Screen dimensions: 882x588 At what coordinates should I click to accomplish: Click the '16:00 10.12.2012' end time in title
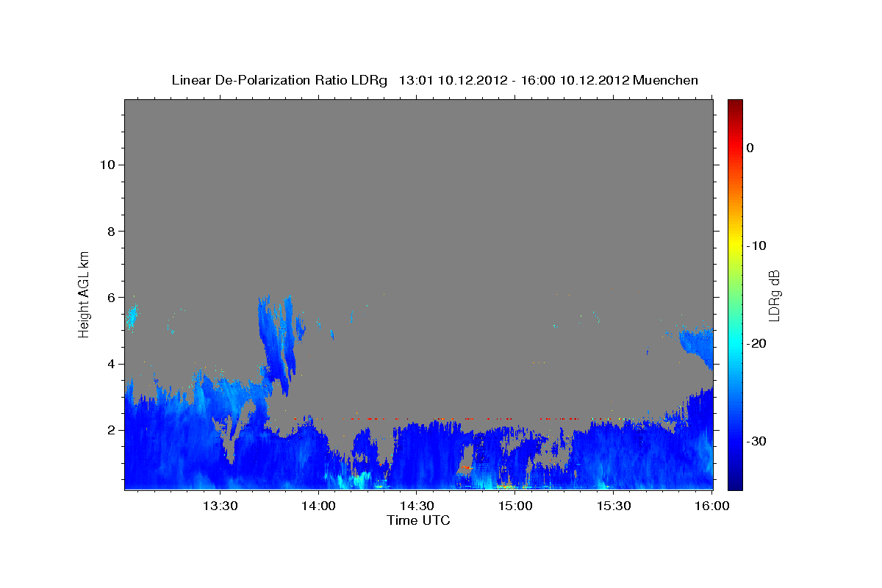point(575,80)
